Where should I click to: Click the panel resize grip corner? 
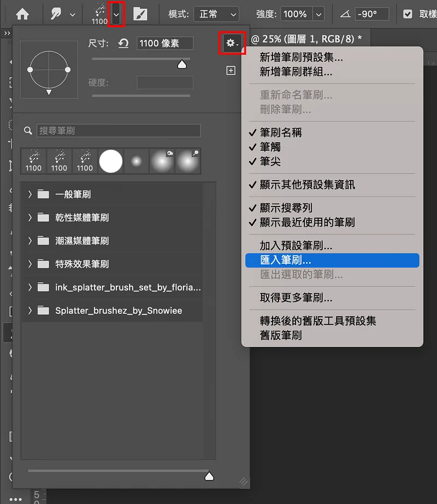coord(244,481)
